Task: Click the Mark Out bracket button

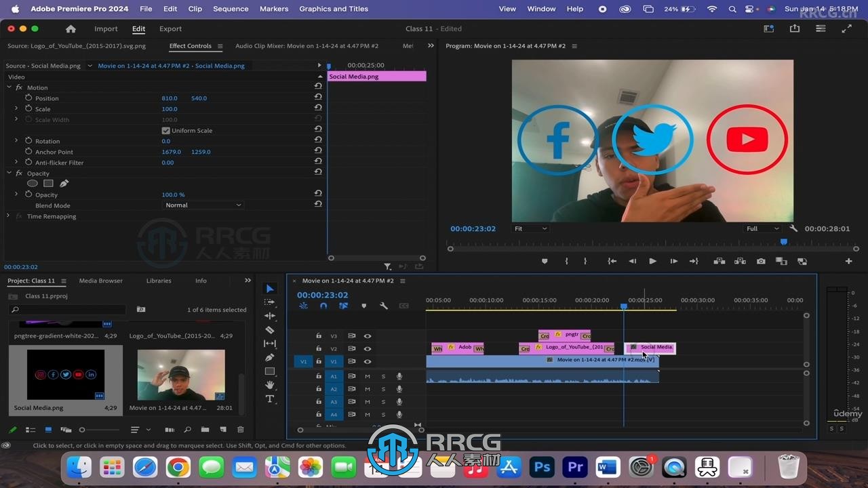Action: pos(585,261)
